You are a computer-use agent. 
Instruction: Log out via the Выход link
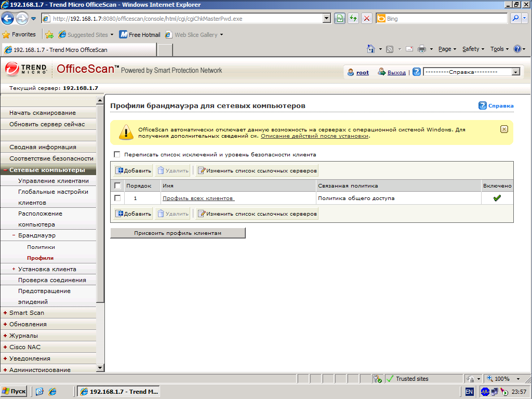396,72
